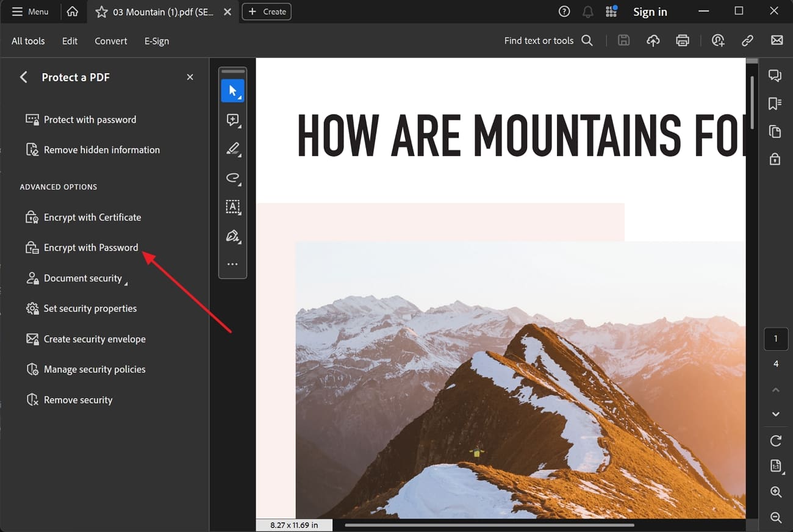Switch to 03 Mountain (1).pdf tab
The width and height of the screenshot is (793, 532).
click(x=163, y=12)
